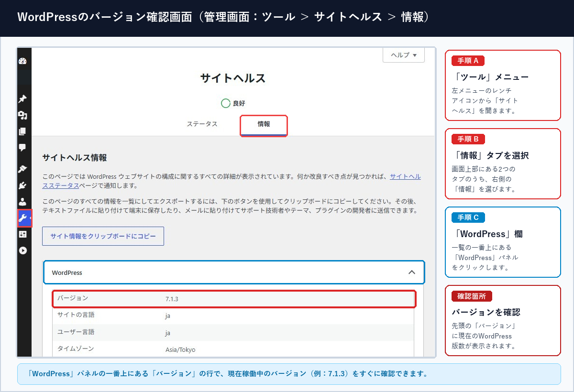Image resolution: width=574 pixels, height=392 pixels.
Task: Click the Asia/Tokyo timezone value
Action: pyautogui.click(x=180, y=349)
